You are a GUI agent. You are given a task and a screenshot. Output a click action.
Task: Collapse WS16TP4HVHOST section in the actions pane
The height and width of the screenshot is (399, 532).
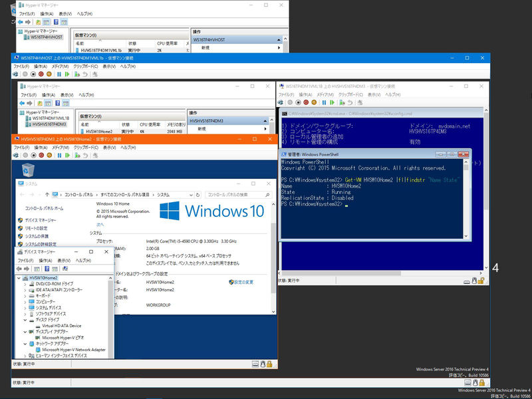tap(279, 40)
